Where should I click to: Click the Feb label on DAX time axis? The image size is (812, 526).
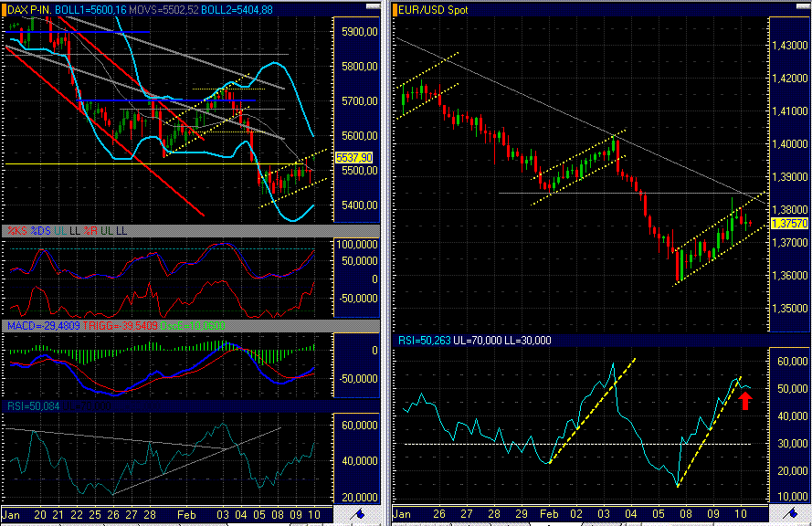click(x=186, y=515)
